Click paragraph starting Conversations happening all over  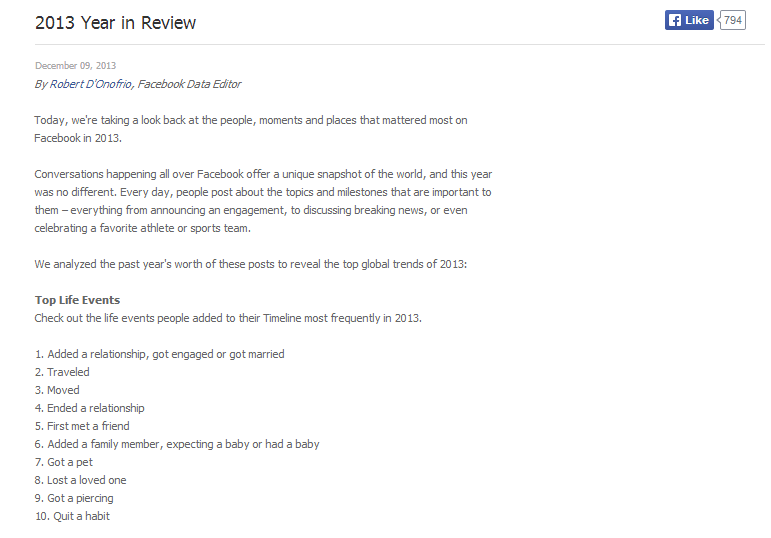263,201
